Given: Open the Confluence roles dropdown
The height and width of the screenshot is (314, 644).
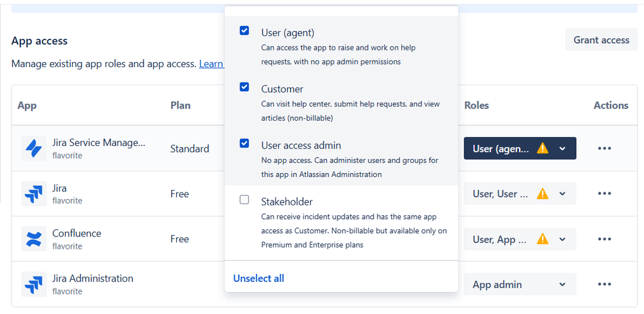Looking at the screenshot, I should tap(520, 239).
